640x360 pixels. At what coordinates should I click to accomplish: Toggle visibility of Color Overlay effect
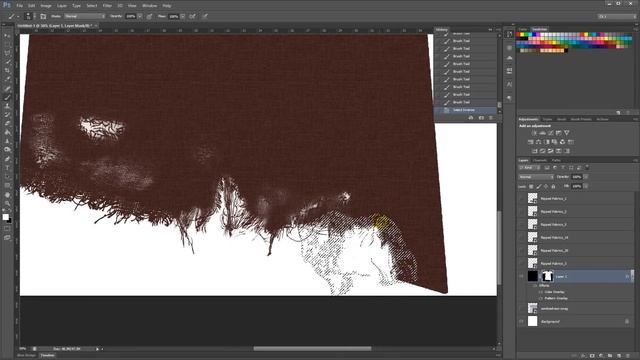click(x=541, y=292)
